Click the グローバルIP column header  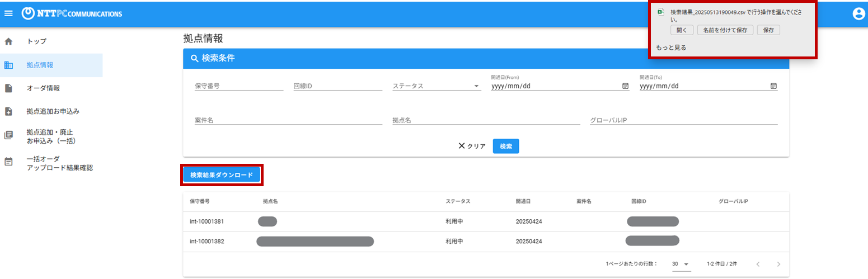(733, 201)
